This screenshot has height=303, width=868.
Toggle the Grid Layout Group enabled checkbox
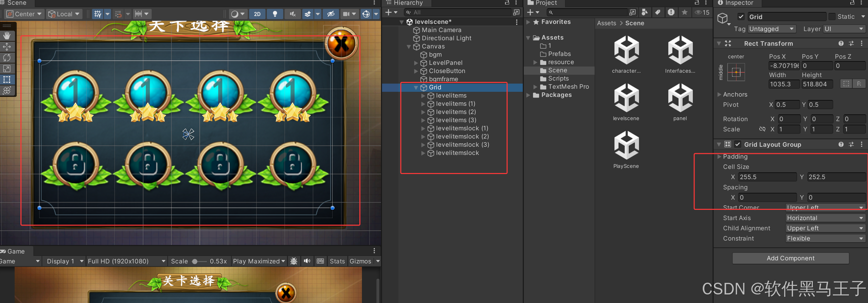[737, 144]
